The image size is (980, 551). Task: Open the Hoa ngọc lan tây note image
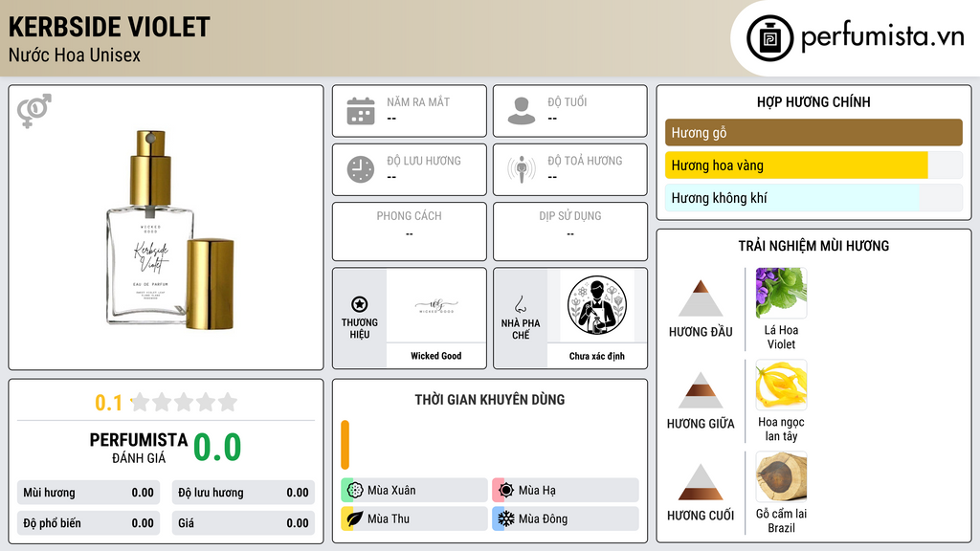tap(781, 385)
